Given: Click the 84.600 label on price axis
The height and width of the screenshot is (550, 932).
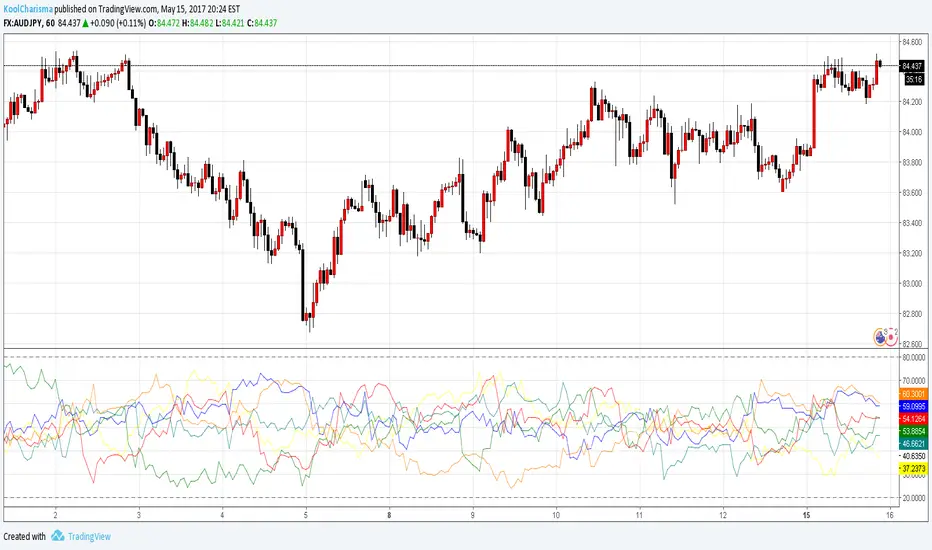Looking at the screenshot, I should coord(912,42).
